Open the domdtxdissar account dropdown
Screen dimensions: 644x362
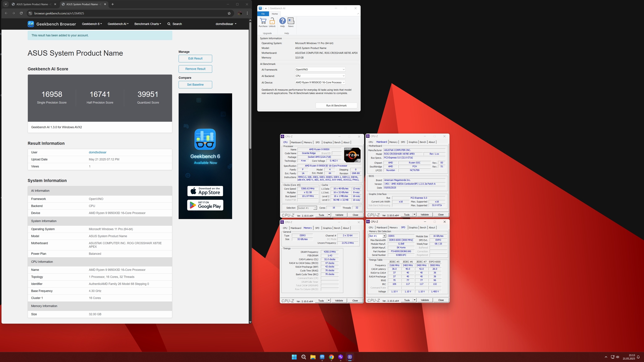click(226, 24)
